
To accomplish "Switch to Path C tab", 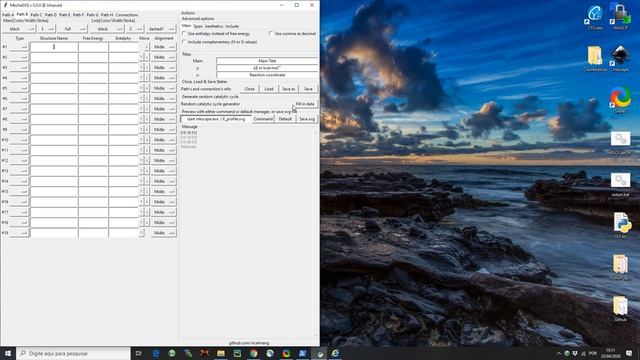I will point(36,15).
